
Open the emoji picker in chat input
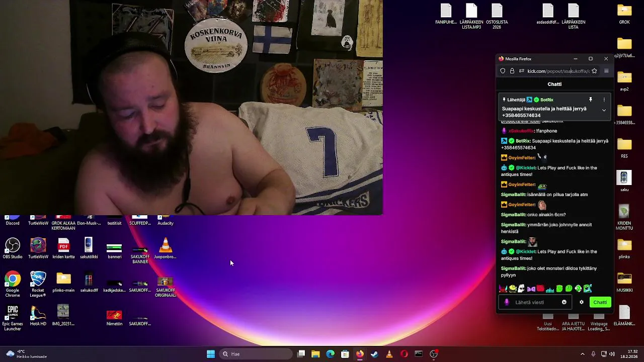pos(564,302)
